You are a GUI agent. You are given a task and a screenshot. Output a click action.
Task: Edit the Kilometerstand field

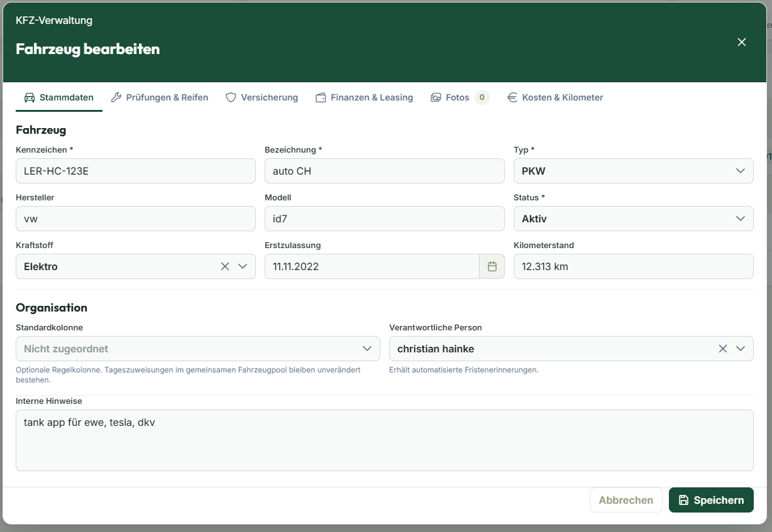[634, 266]
